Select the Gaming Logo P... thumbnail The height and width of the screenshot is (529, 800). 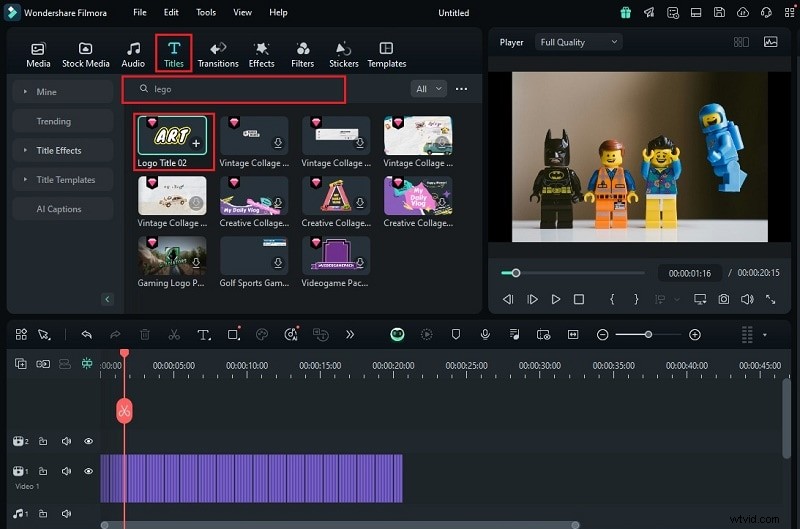point(172,256)
